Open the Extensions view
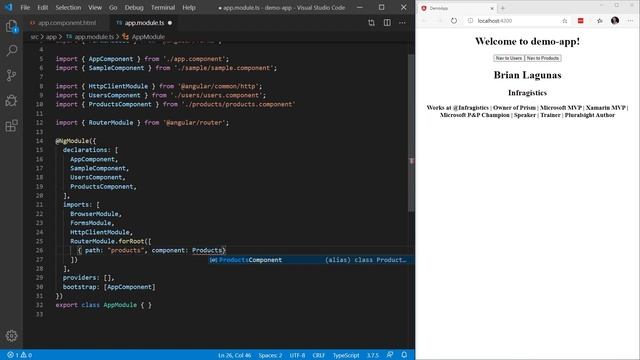Image resolution: width=640 pixels, height=360 pixels. tap(11, 125)
